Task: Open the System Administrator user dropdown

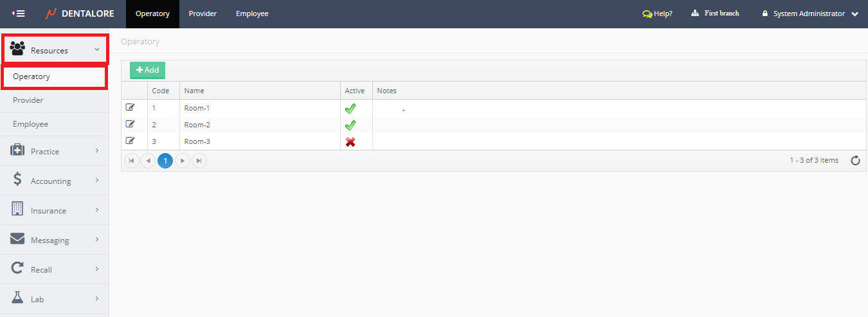Action: [809, 14]
